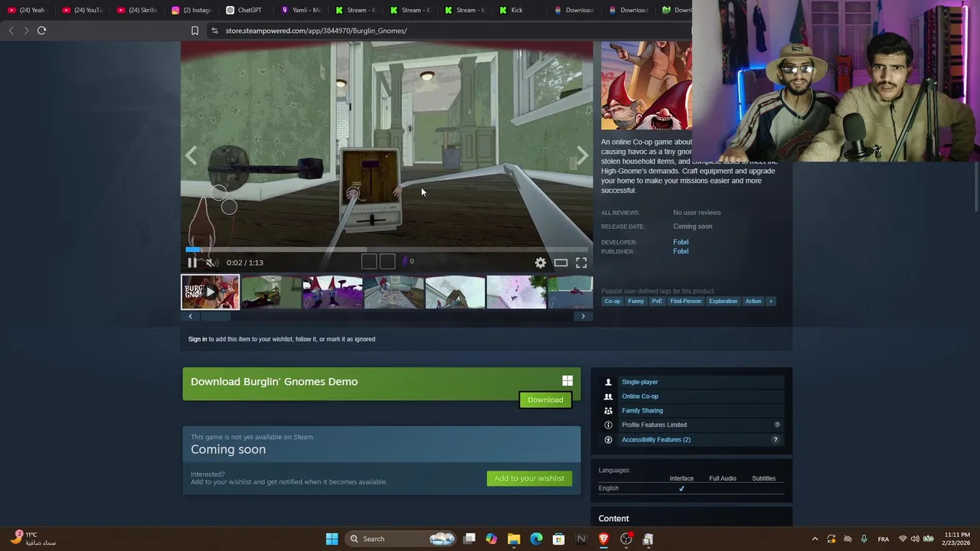Screen dimensions: 980x551
Task: Open the Co-op tag
Action: 612,301
